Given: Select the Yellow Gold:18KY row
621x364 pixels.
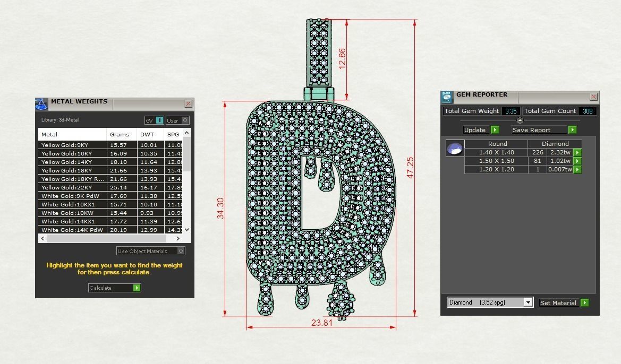Looking at the screenshot, I should [110, 170].
